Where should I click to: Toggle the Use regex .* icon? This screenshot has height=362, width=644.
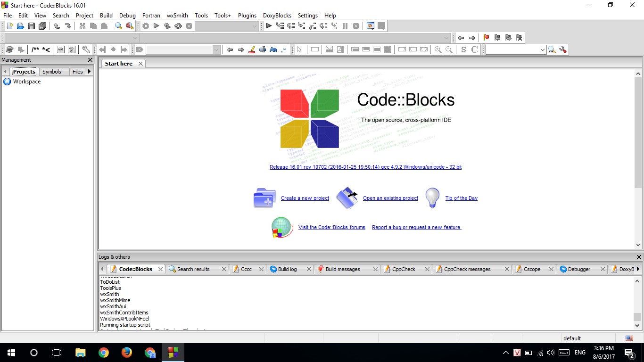[284, 49]
